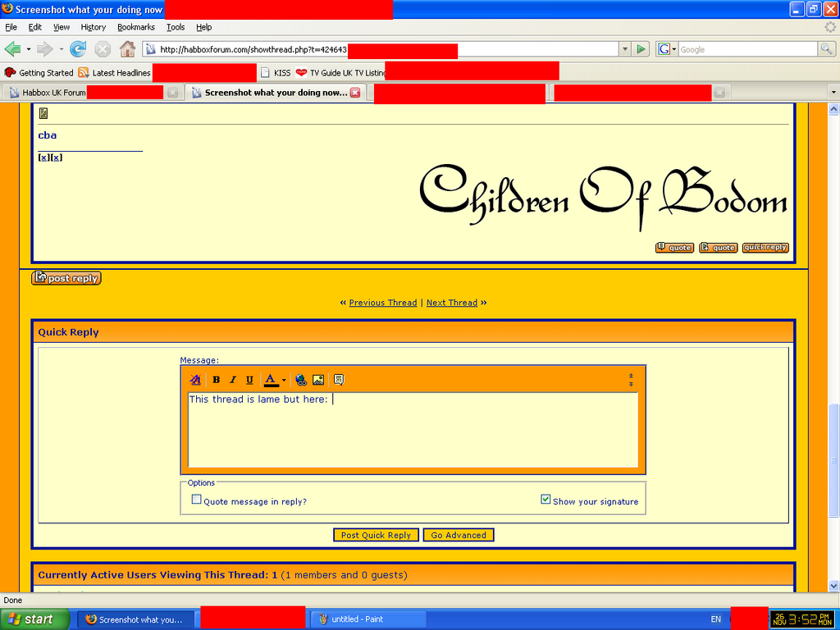Click the Remove Text Formatting icon
Viewport: 840px width, 630px height.
point(195,380)
